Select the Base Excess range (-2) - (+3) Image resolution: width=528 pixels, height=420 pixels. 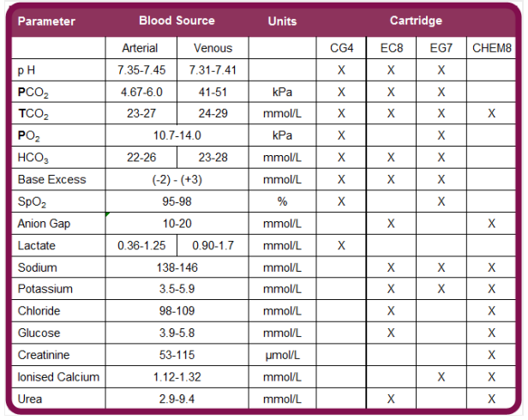[x=177, y=180]
